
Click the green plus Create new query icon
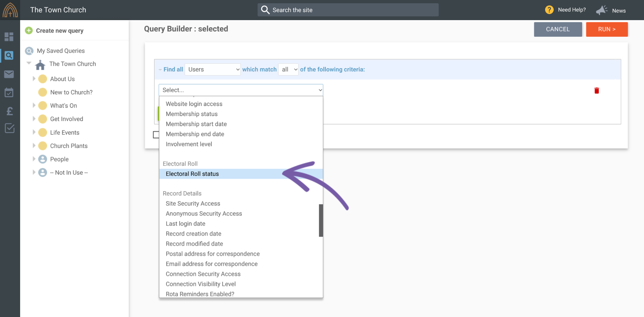pos(29,31)
